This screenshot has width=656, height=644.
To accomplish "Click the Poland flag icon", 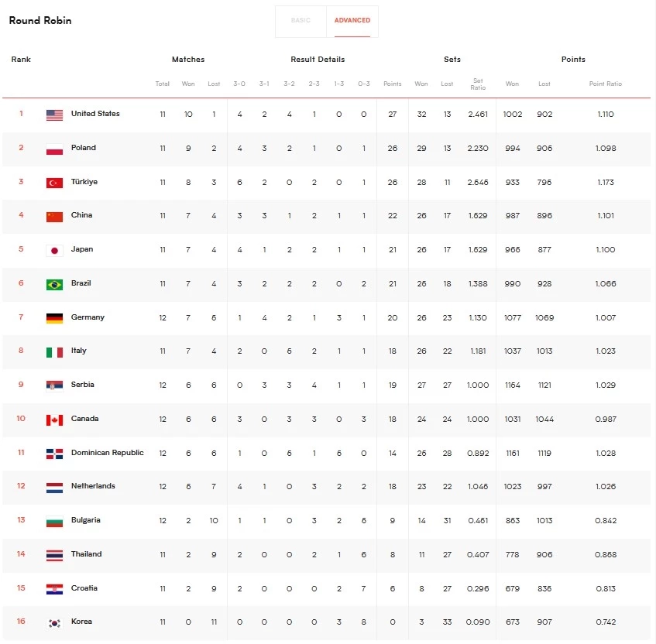I will pos(53,148).
